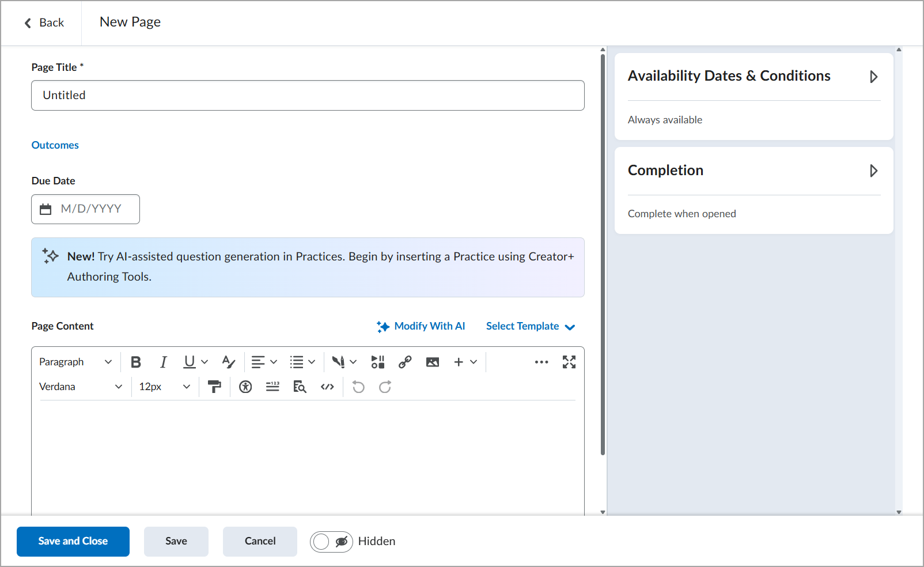
Task: Click the format painter icon
Action: 214,387
